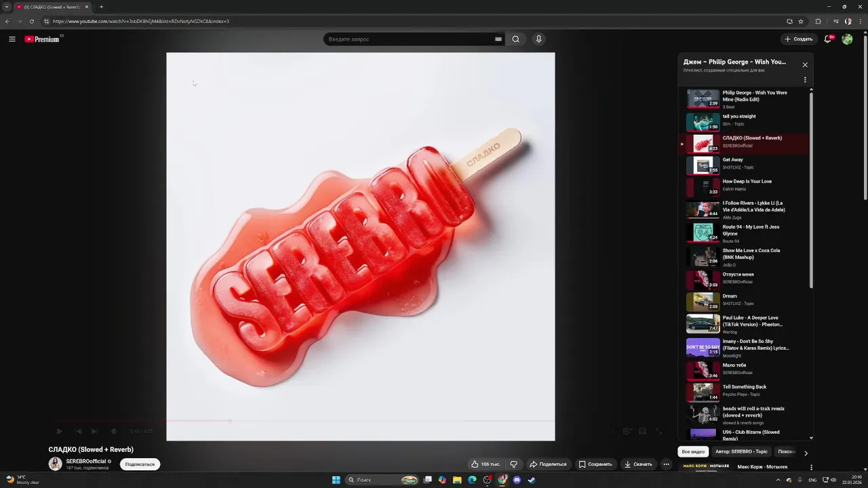Install app icon in address bar
This screenshot has width=868, height=488.
pos(789,21)
